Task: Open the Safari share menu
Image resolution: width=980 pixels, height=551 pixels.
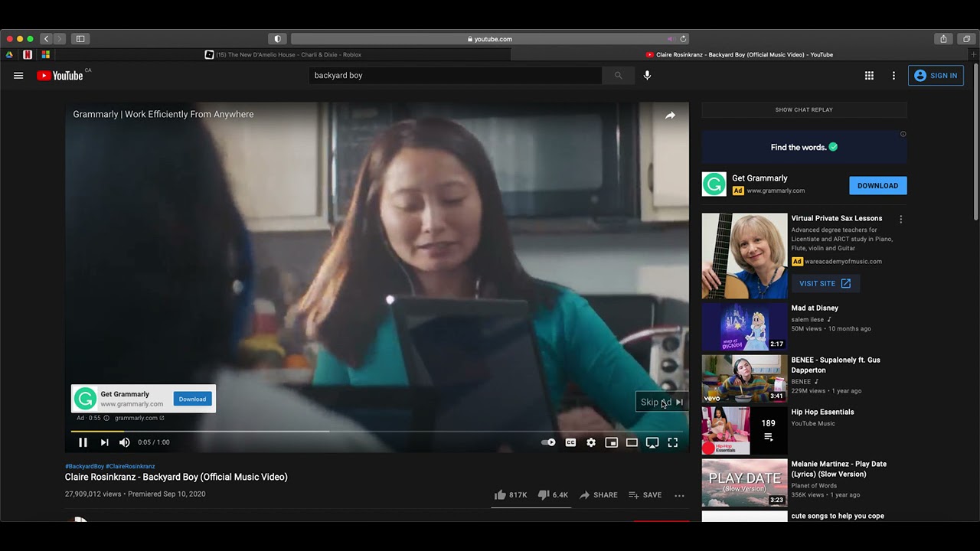Action: [x=943, y=39]
